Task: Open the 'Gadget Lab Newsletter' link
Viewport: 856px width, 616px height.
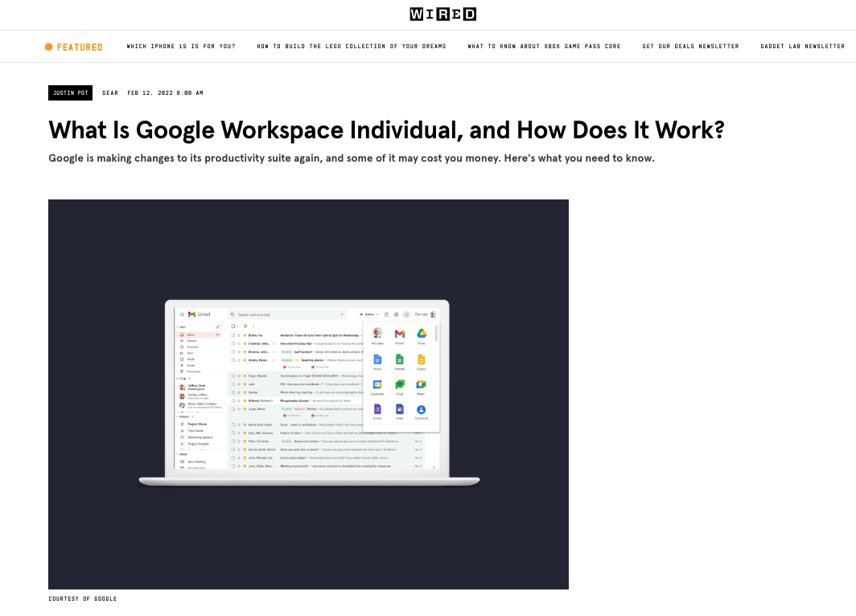Action: [x=803, y=47]
